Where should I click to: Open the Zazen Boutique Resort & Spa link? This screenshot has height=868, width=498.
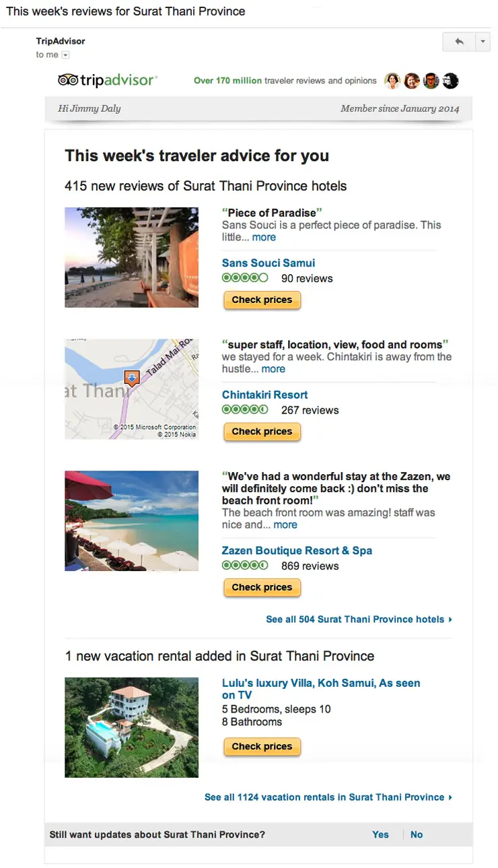click(297, 550)
